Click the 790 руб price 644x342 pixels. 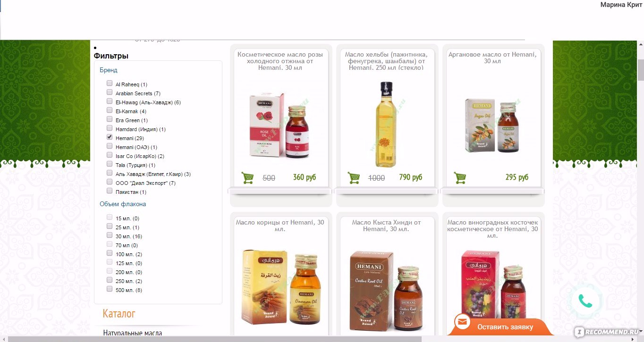(411, 177)
